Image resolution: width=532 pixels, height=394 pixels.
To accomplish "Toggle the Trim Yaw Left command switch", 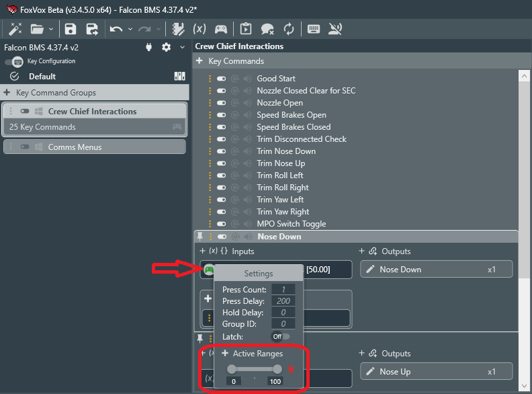I will 222,200.
